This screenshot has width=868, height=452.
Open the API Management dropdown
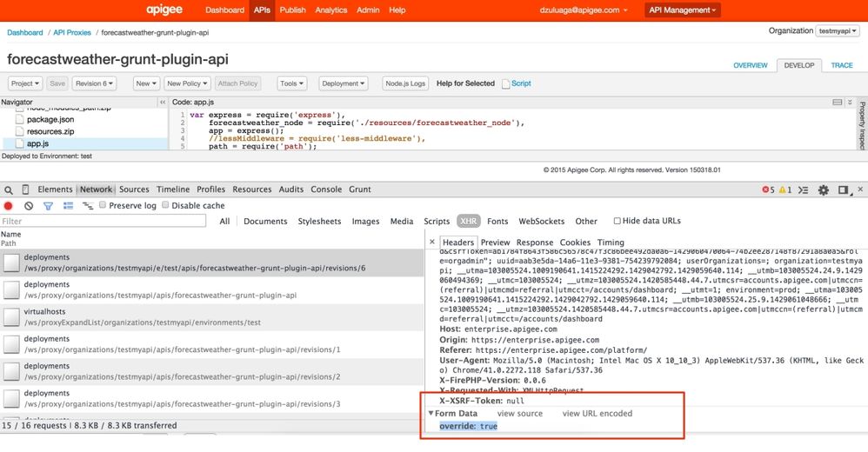click(682, 10)
